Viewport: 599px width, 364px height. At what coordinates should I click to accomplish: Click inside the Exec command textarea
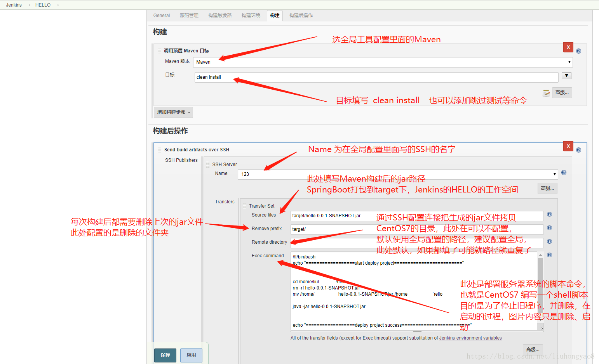coord(414,291)
